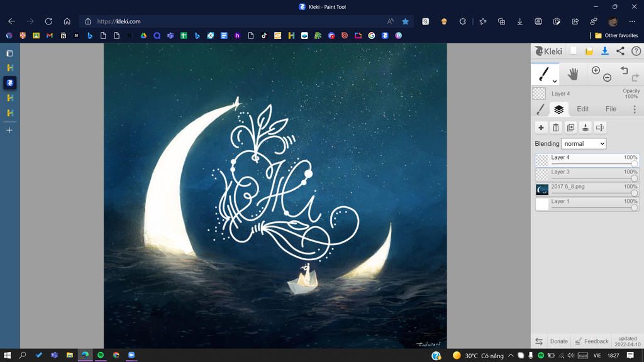Add a new layer
This screenshot has width=644, height=362.
541,128
